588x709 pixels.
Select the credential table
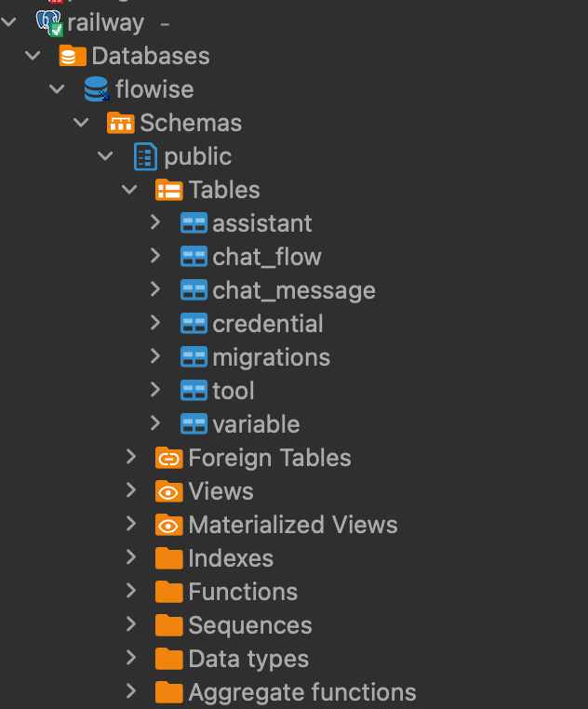click(268, 324)
